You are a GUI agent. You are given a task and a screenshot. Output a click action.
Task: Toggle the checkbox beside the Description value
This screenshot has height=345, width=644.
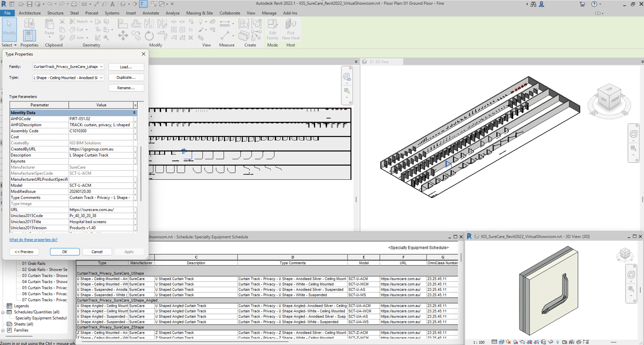135,155
